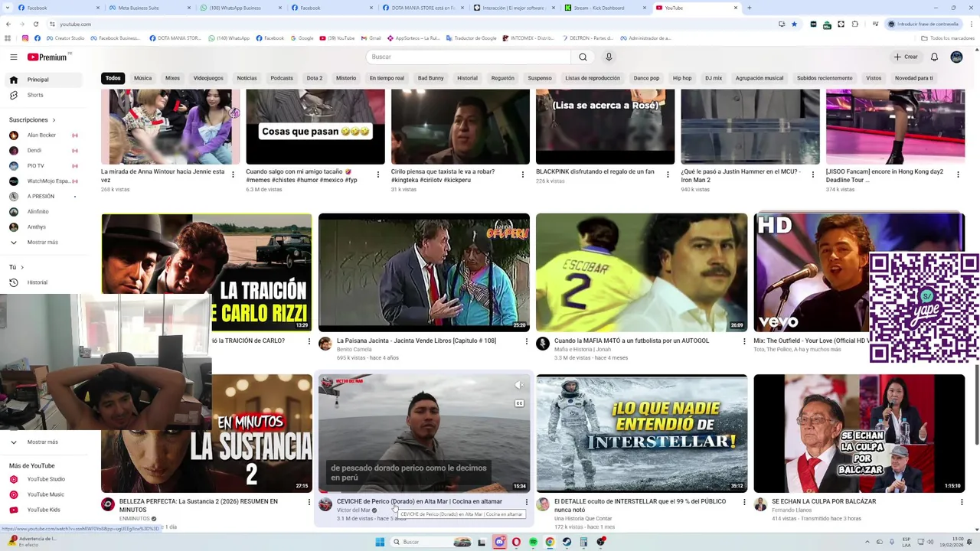Reload the page in the browser
Image resolution: width=980 pixels, height=551 pixels.
[x=35, y=24]
